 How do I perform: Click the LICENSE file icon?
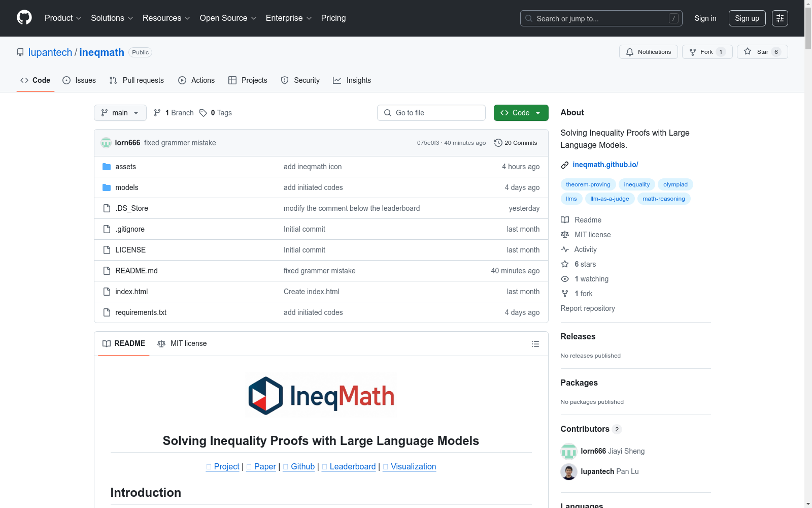coord(107,250)
